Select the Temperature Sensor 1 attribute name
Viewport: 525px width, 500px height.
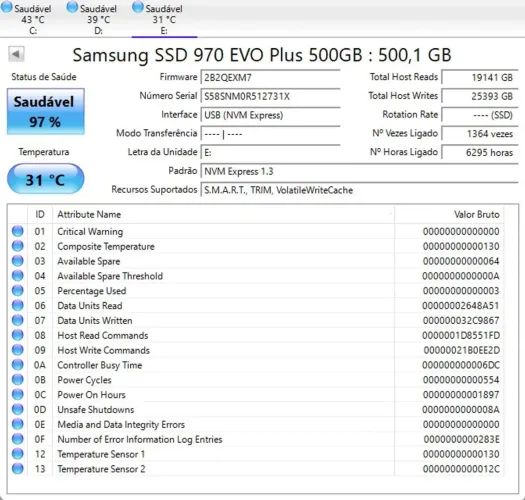pyautogui.click(x=101, y=454)
